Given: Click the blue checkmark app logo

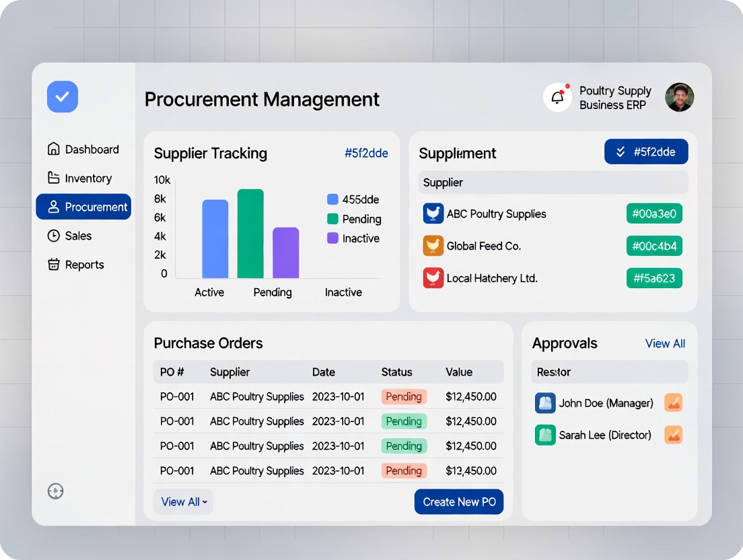Looking at the screenshot, I should (x=63, y=97).
